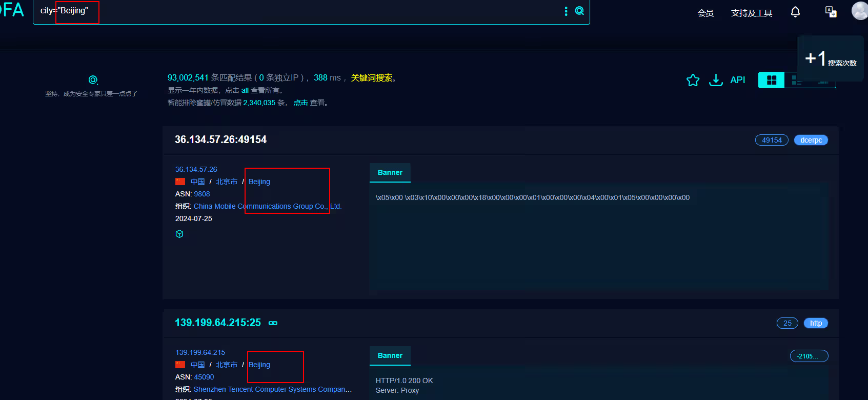Click the chain link icon beside 139.199.64.215:25

pyautogui.click(x=273, y=323)
